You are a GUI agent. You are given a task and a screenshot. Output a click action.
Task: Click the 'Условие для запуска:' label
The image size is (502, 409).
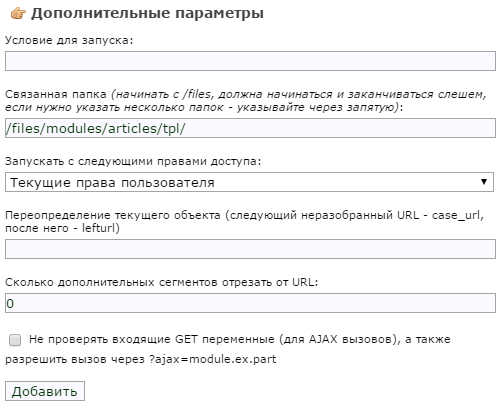tap(69, 40)
